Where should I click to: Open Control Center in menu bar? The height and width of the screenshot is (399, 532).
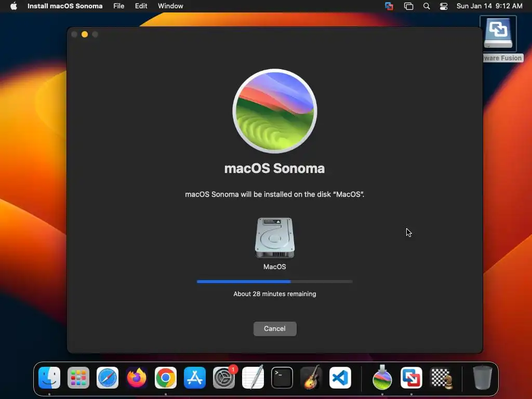click(444, 6)
